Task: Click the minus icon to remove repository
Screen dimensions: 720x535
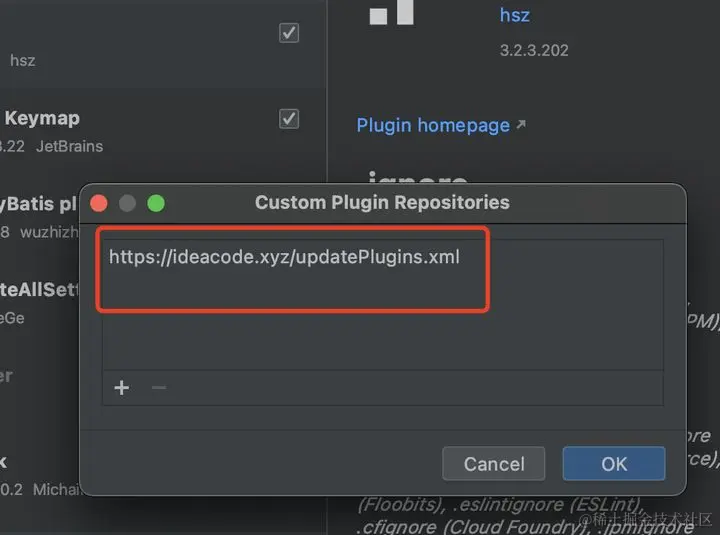Action: [x=159, y=388]
